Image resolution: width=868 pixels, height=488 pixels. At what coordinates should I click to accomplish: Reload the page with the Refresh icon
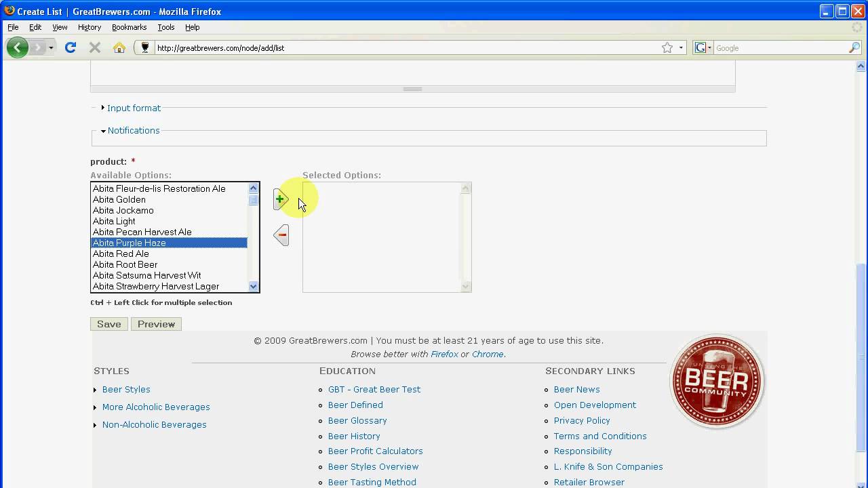pos(70,47)
